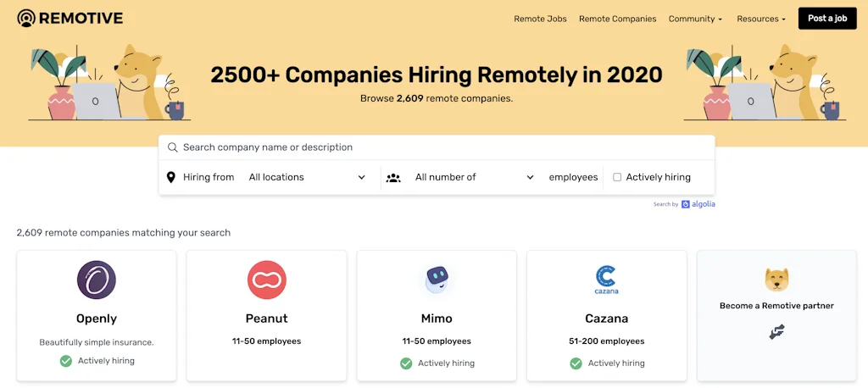This screenshot has height=388, width=868.
Task: Open the Resources menu
Action: (760, 19)
